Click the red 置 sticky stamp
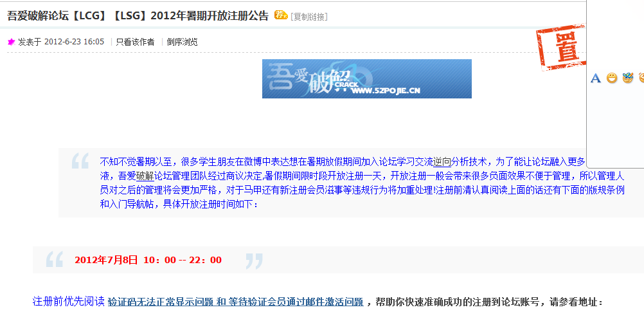Screen dimensions: 644x312 562,47
